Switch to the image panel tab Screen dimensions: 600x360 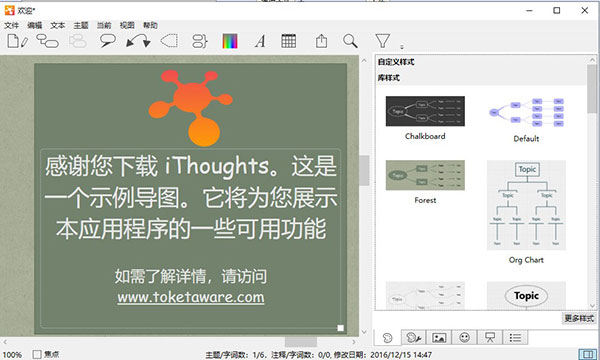[x=439, y=337]
